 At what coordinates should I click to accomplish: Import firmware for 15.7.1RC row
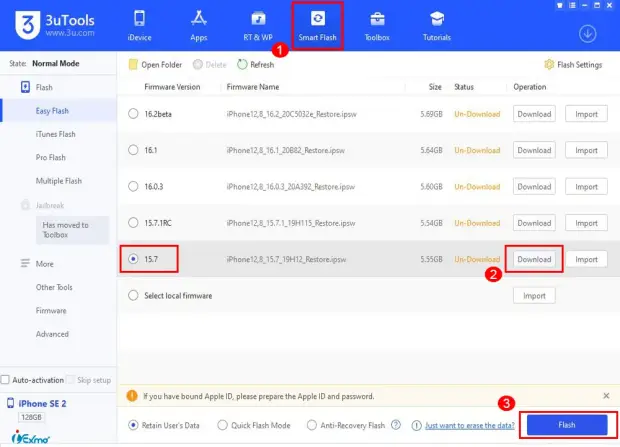pyautogui.click(x=586, y=223)
